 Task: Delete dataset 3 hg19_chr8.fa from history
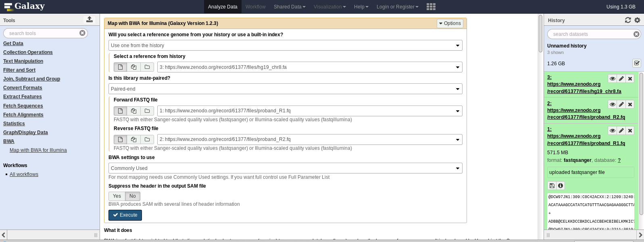click(x=630, y=79)
